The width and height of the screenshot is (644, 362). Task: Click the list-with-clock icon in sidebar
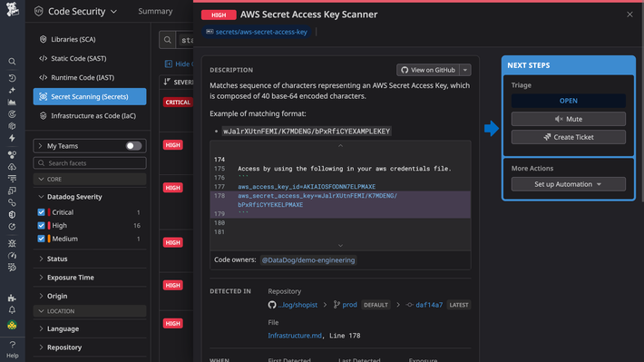click(x=12, y=267)
